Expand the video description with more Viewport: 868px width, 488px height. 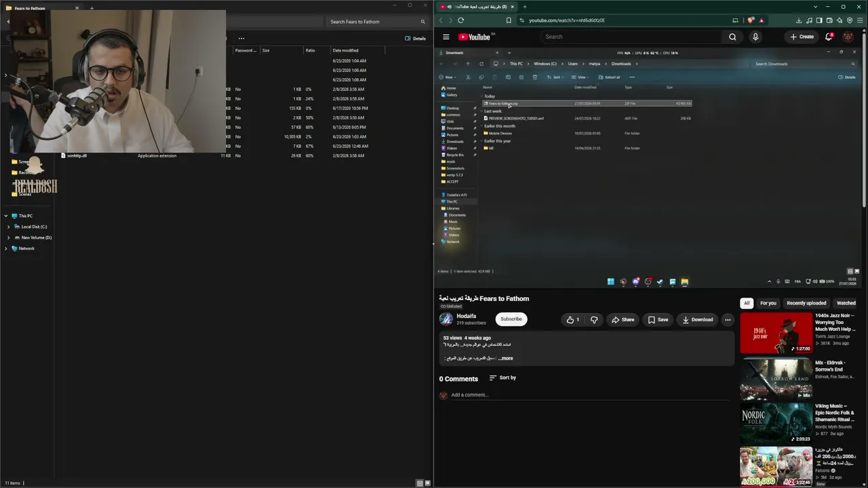coord(506,358)
